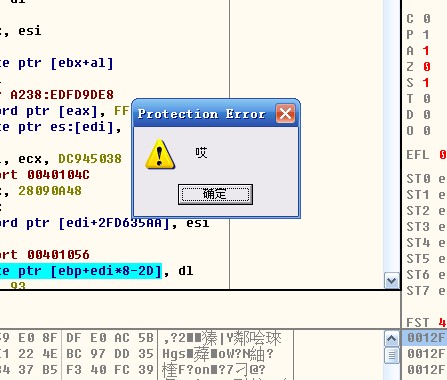
Task: Click the C flag value in registers
Action: coord(427,19)
